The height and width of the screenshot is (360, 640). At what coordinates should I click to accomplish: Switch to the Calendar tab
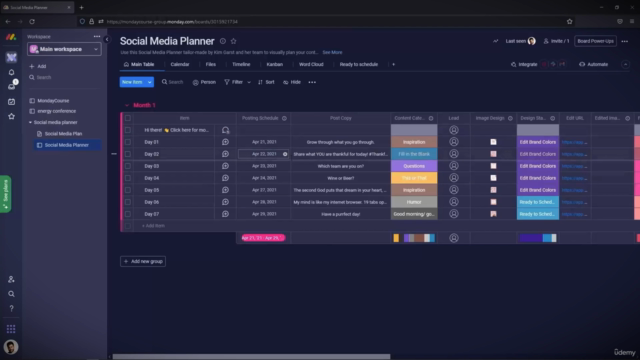pyautogui.click(x=180, y=64)
